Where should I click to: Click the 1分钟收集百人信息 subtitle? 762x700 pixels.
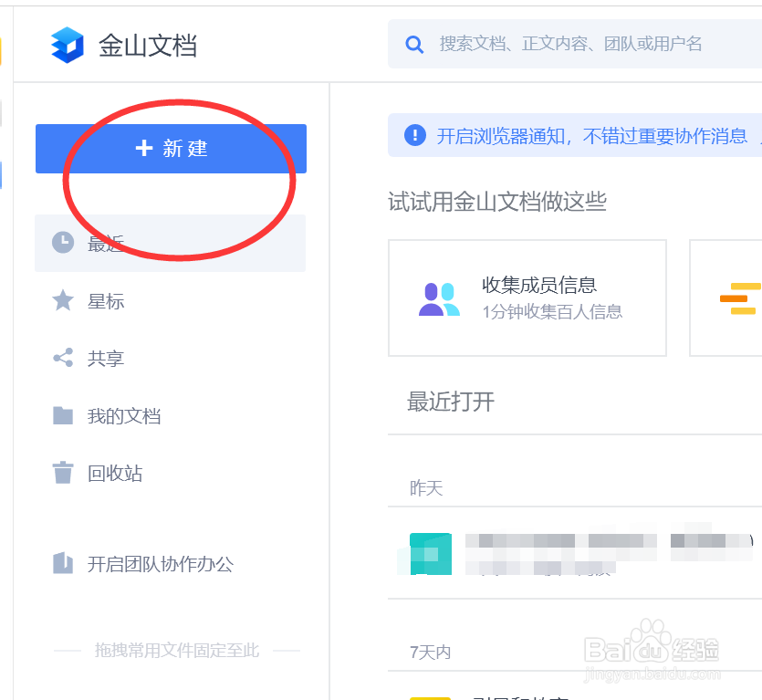[x=552, y=311]
